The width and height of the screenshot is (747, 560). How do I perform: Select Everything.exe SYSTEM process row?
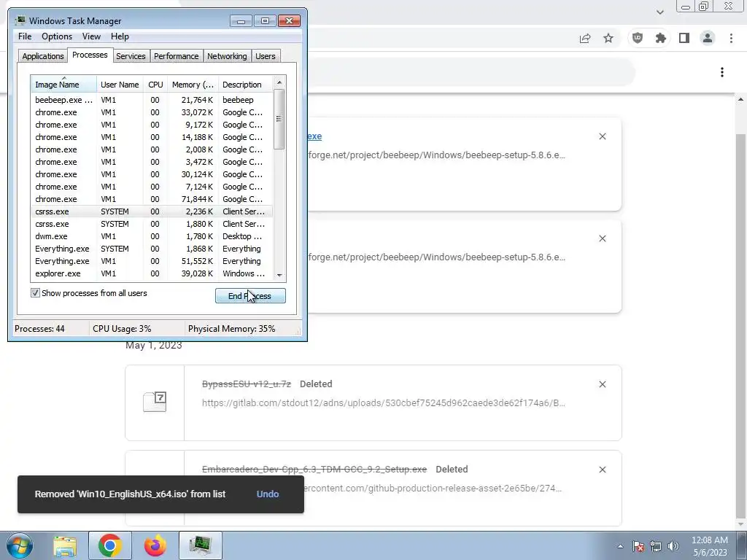click(x=152, y=249)
